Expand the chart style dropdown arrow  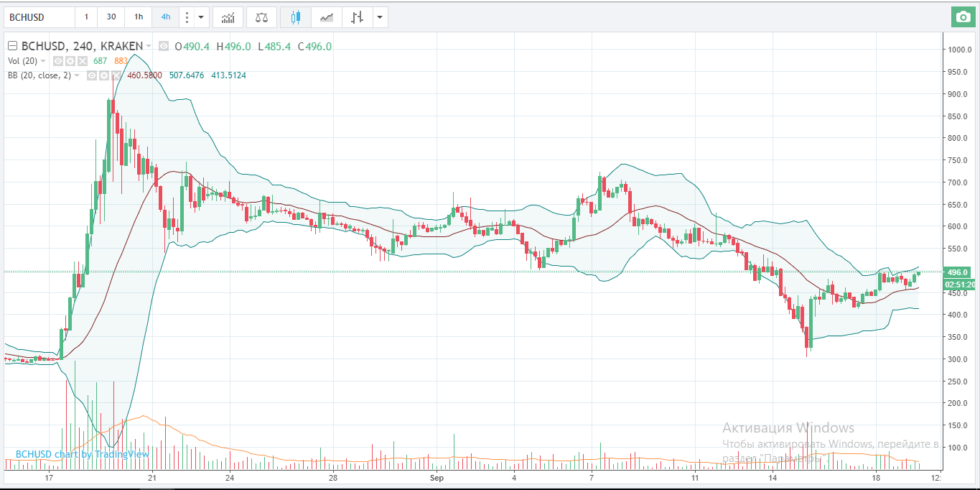[x=380, y=17]
